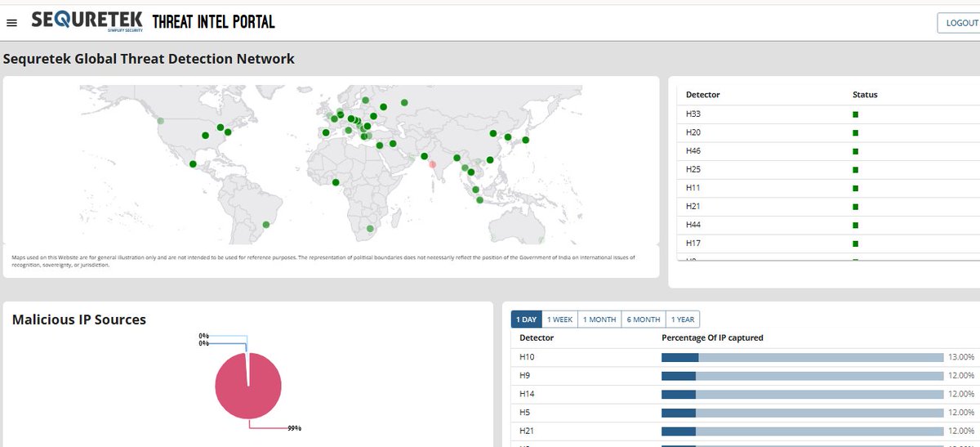
Task: Click H10 in the IP captured table
Action: (x=528, y=357)
